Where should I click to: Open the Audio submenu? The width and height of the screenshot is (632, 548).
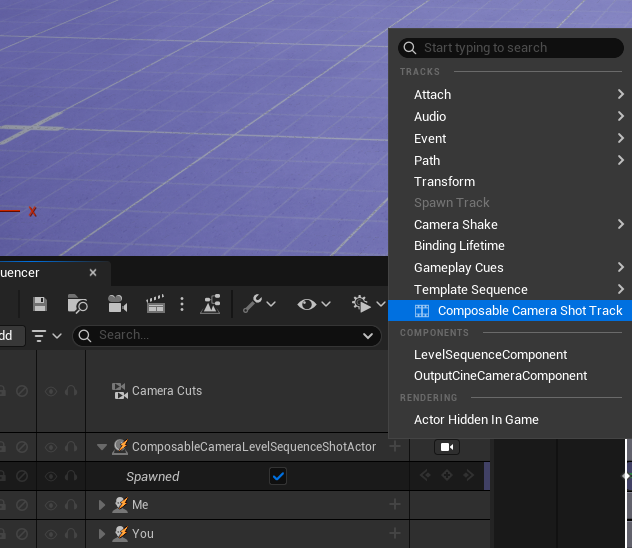click(x=511, y=117)
